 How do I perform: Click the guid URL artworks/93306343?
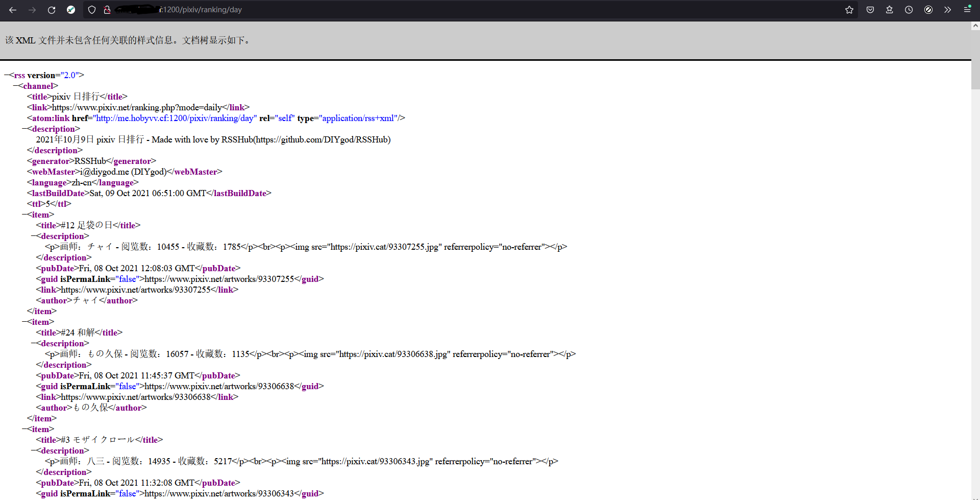coord(219,493)
